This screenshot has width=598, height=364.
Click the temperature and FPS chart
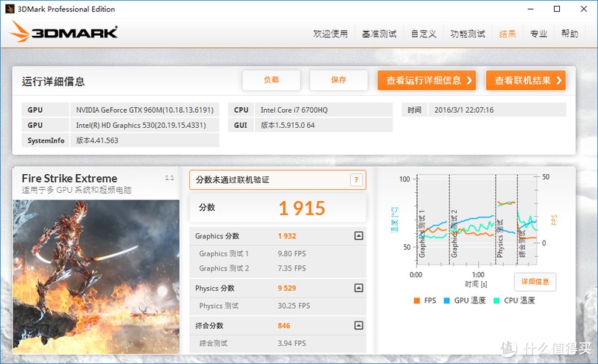477,220
